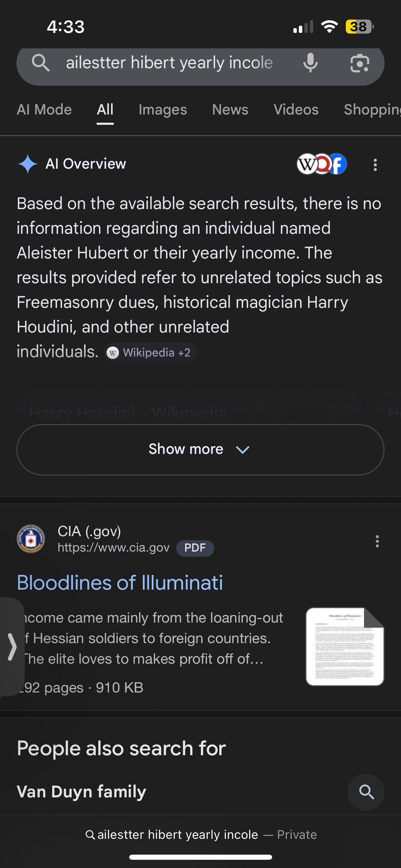Tap the CIA site favicon
The width and height of the screenshot is (401, 868).
coord(31,539)
